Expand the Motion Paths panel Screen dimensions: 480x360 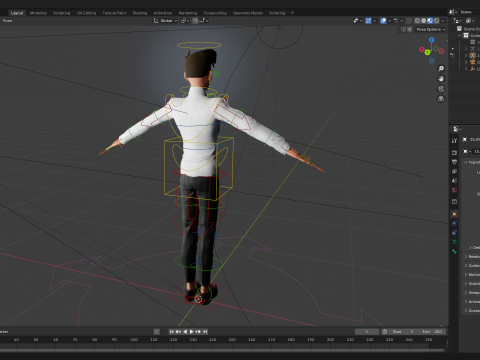click(x=466, y=274)
